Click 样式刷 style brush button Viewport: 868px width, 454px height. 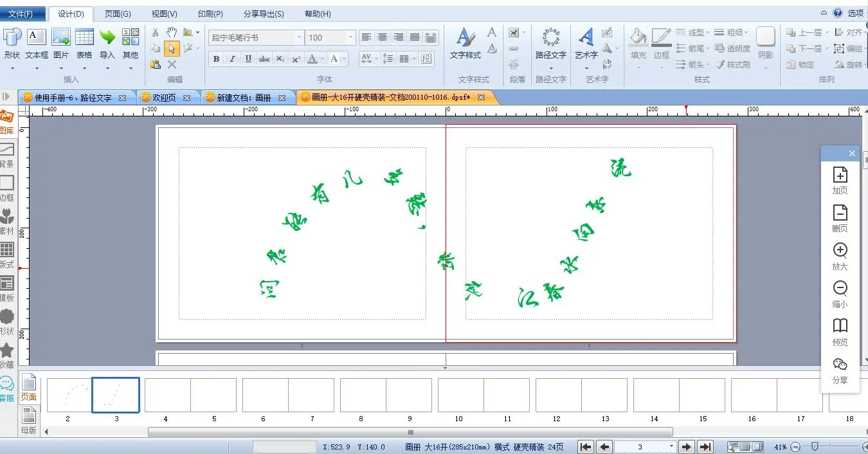[732, 64]
